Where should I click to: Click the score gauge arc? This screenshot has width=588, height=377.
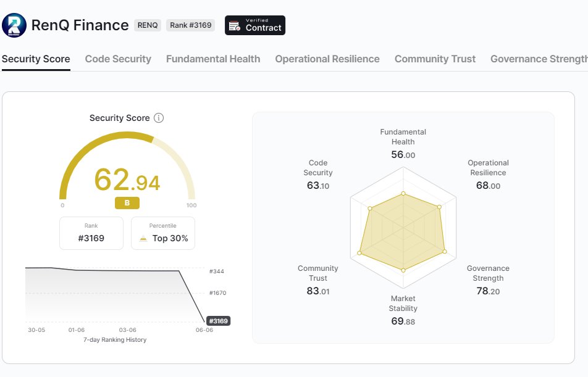point(127,165)
